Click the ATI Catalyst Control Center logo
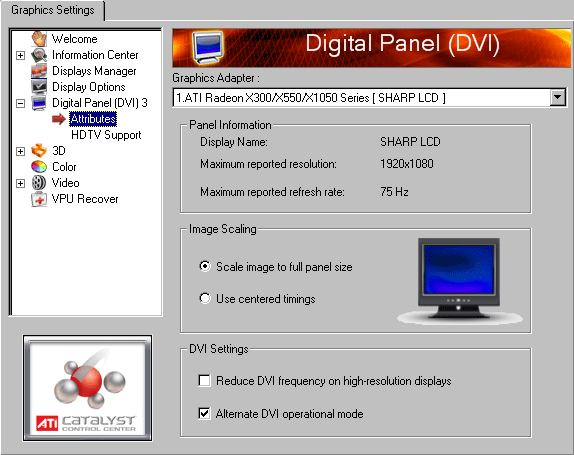The image size is (574, 455). (x=87, y=388)
